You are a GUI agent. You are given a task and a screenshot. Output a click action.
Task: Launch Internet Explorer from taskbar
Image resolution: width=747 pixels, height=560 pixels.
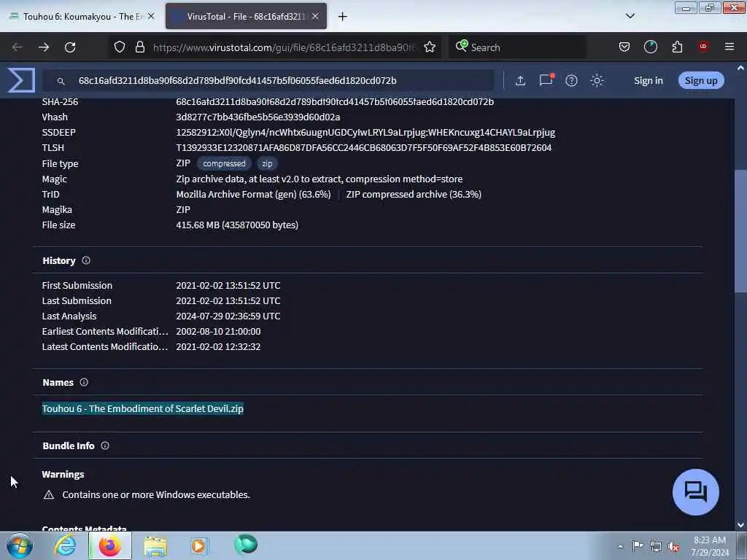(x=65, y=545)
